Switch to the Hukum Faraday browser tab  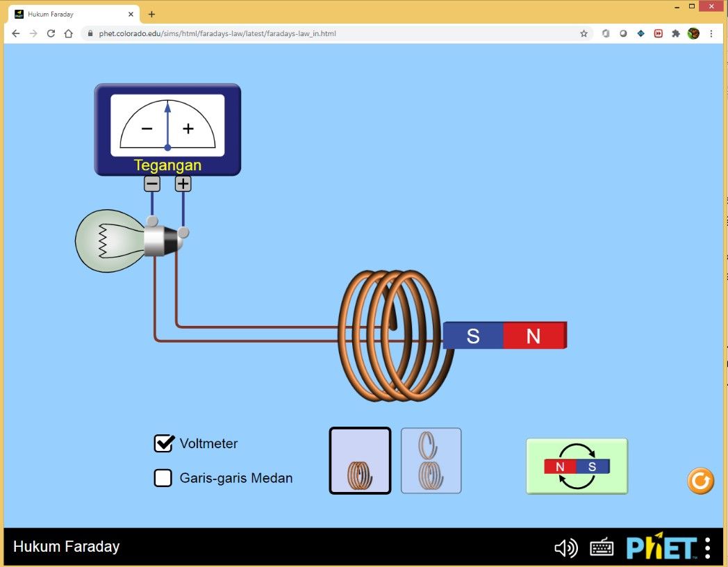point(69,13)
